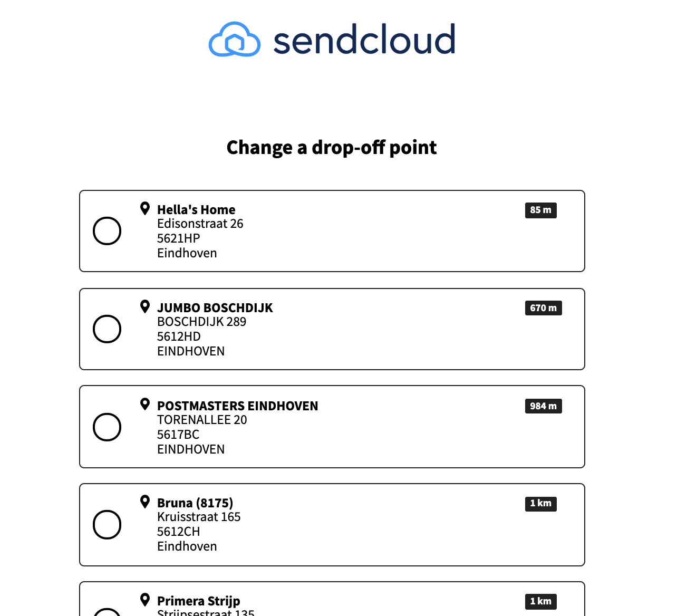Click the 85 m distance badge

[x=540, y=210]
